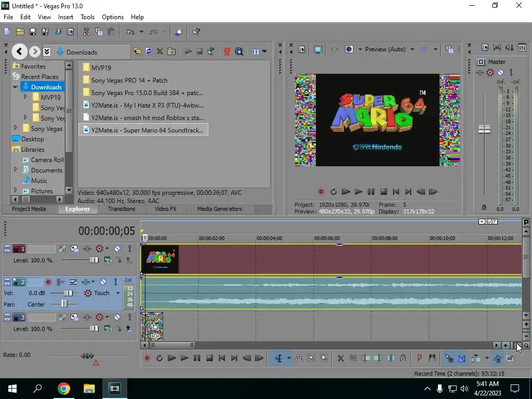The image size is (532, 399).
Task: Open the Explorer views dropdown arrow
Action: pos(264,51)
